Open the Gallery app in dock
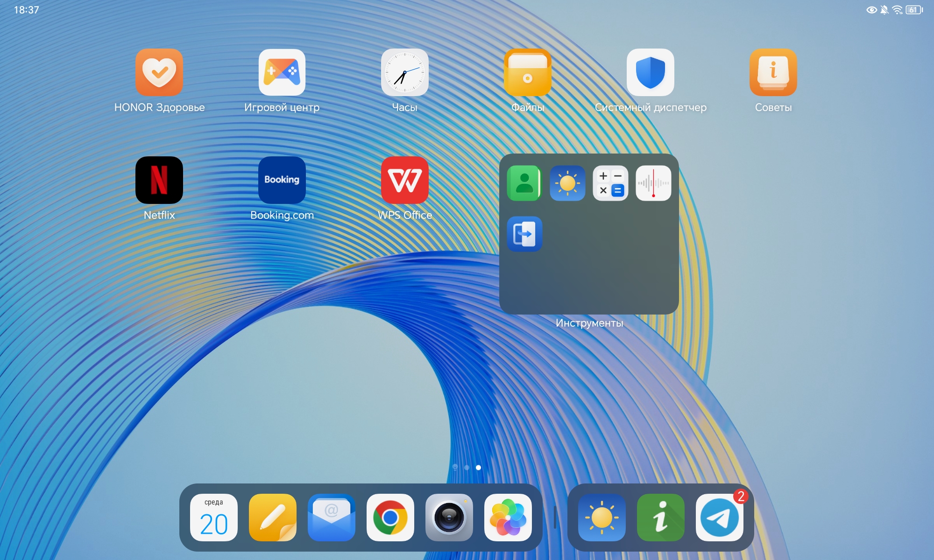934x560 pixels. 508,518
